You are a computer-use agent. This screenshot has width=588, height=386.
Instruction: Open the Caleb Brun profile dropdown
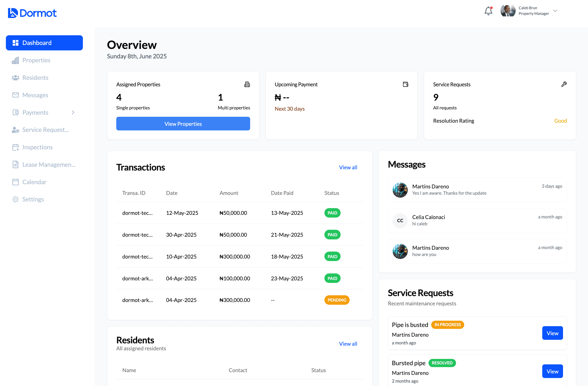[x=555, y=11]
